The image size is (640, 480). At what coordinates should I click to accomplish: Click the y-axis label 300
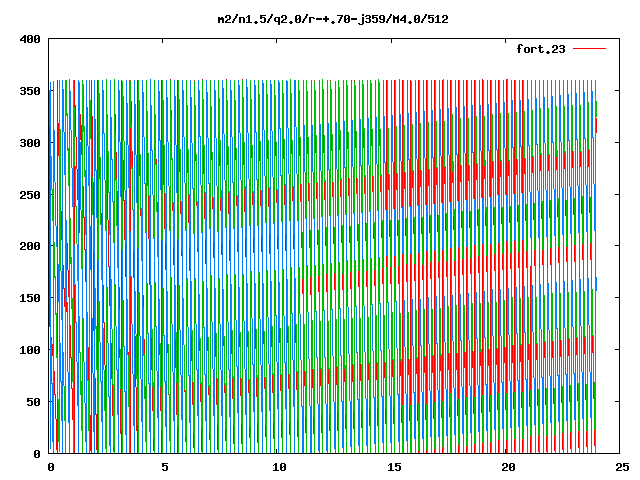click(x=30, y=143)
